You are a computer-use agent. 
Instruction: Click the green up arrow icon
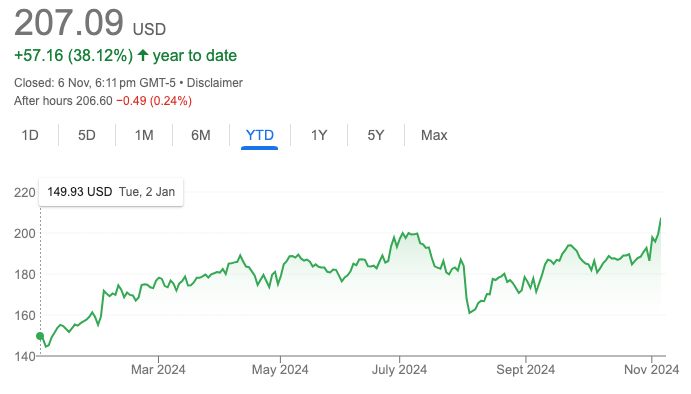pyautogui.click(x=143, y=55)
